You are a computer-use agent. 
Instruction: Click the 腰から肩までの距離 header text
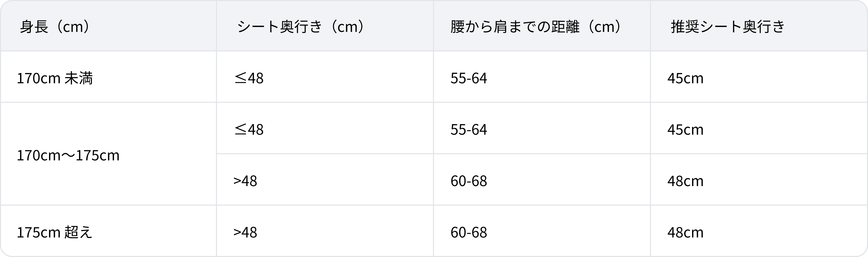click(515, 27)
